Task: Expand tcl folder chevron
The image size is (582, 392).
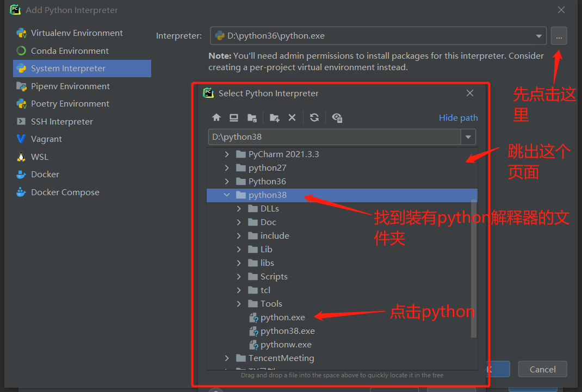Action: (x=239, y=290)
